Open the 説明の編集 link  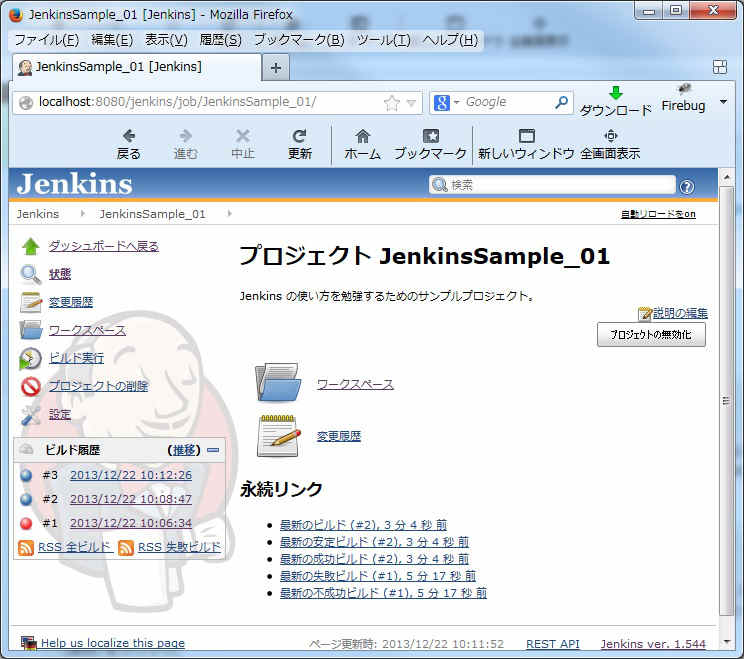pos(680,313)
